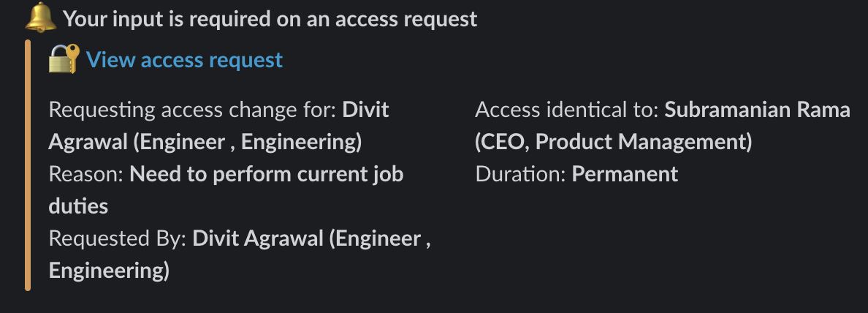868x313 pixels.
Task: Select Divit Agrawal in the Requested By field
Action: pyautogui.click(x=261, y=238)
